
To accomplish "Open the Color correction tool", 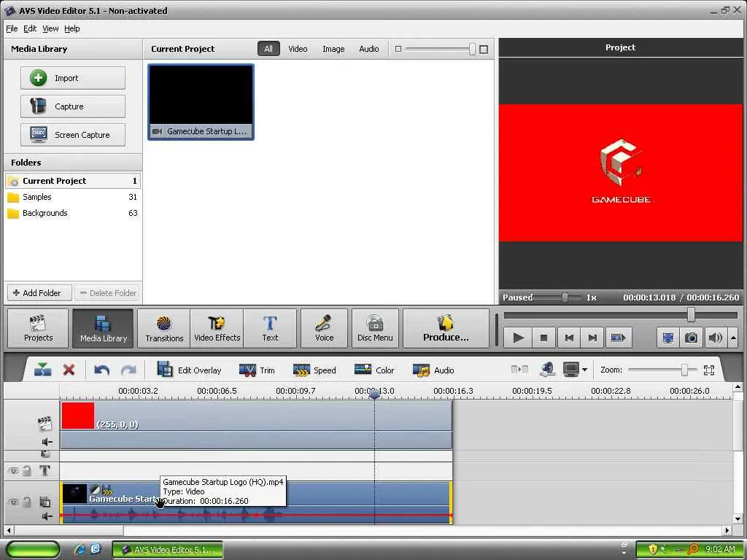I will click(x=374, y=370).
